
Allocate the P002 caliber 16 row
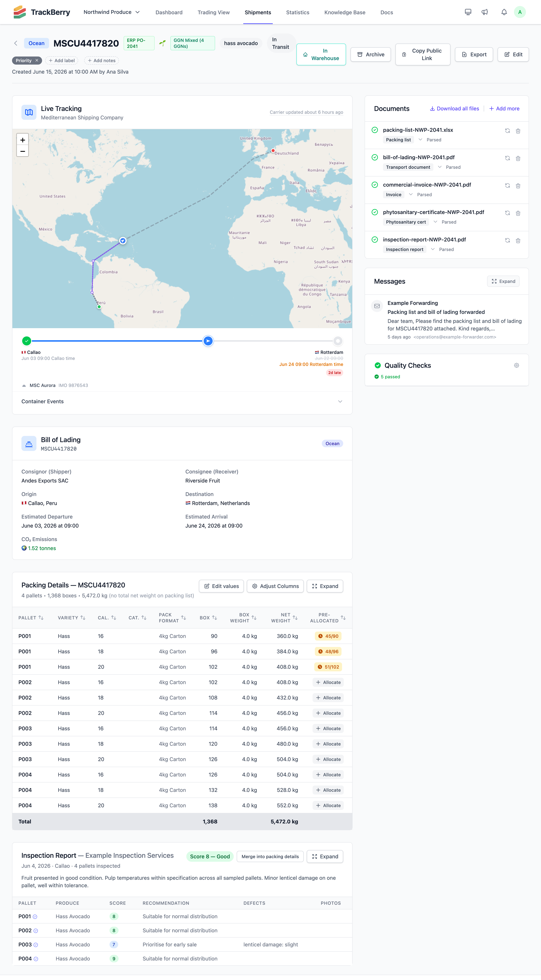pos(328,682)
